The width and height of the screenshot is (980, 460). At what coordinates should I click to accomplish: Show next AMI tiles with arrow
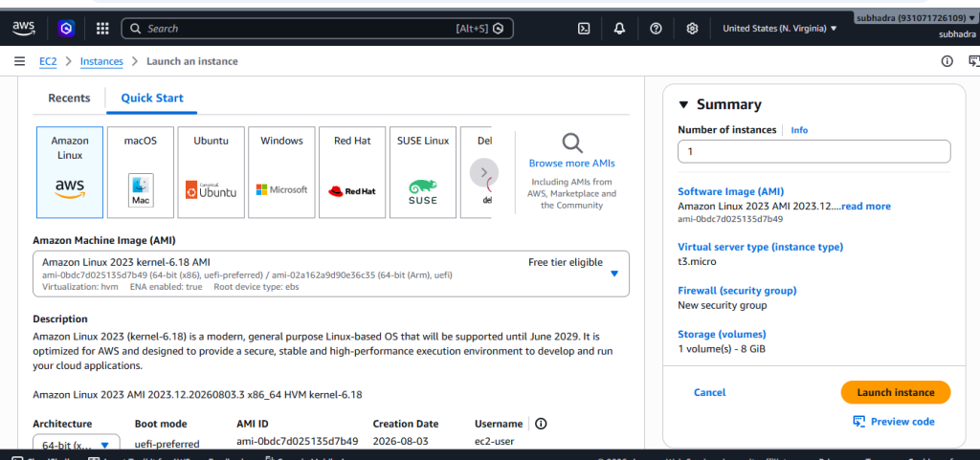[x=483, y=173]
